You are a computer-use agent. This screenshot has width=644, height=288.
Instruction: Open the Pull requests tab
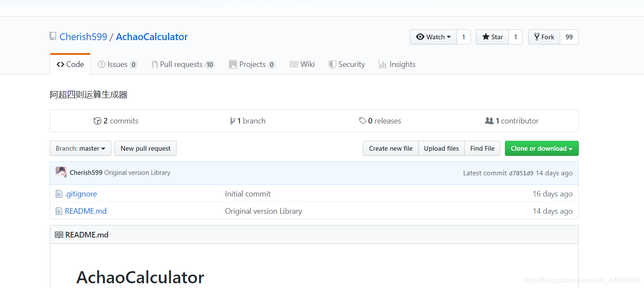(183, 64)
